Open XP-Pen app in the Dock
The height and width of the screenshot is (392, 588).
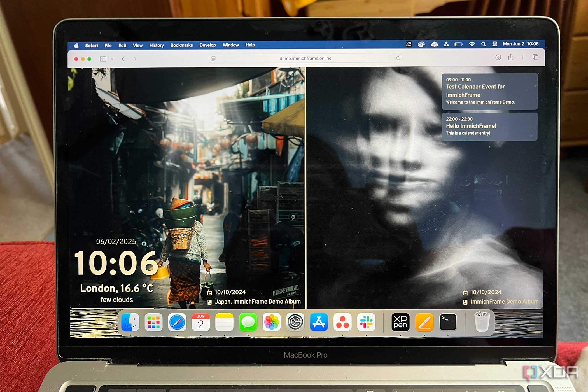click(400, 322)
